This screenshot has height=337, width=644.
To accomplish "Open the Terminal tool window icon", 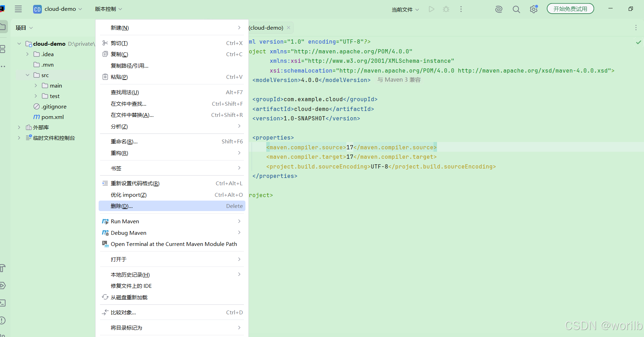I will [x=3, y=303].
